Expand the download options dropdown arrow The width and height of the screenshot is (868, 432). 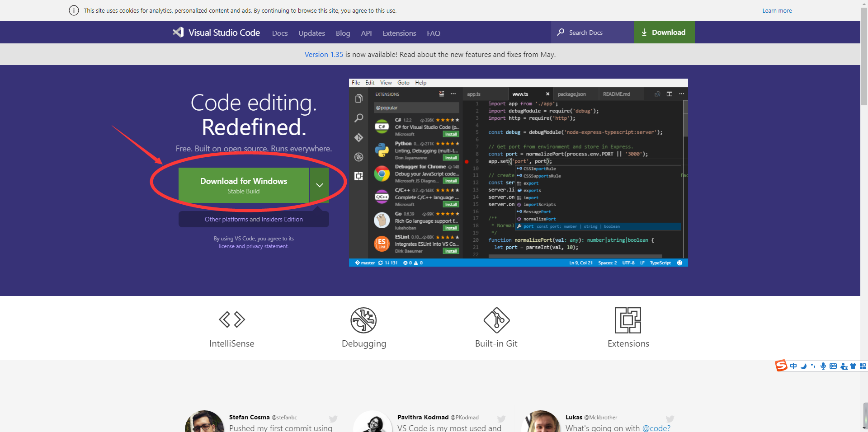(320, 185)
